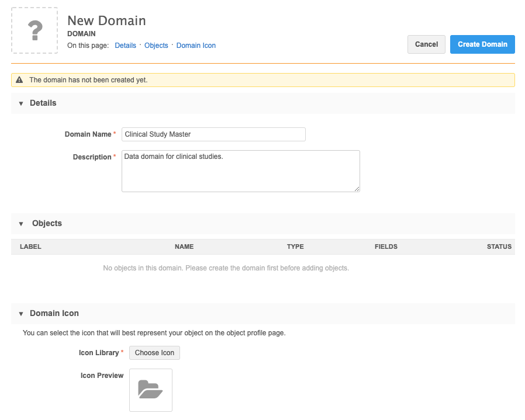Collapse the Details section triangle
The width and height of the screenshot is (525, 420).
[21, 103]
